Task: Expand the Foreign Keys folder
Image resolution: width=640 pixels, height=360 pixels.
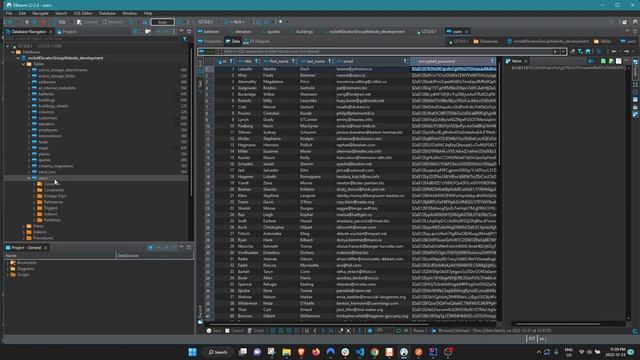Action: [34, 196]
